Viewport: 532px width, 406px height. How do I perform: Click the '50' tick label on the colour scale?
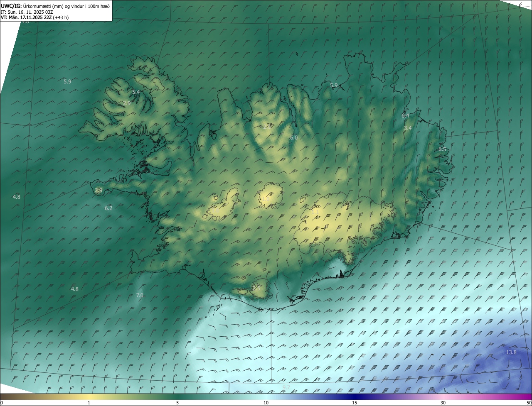pyautogui.click(x=528, y=403)
